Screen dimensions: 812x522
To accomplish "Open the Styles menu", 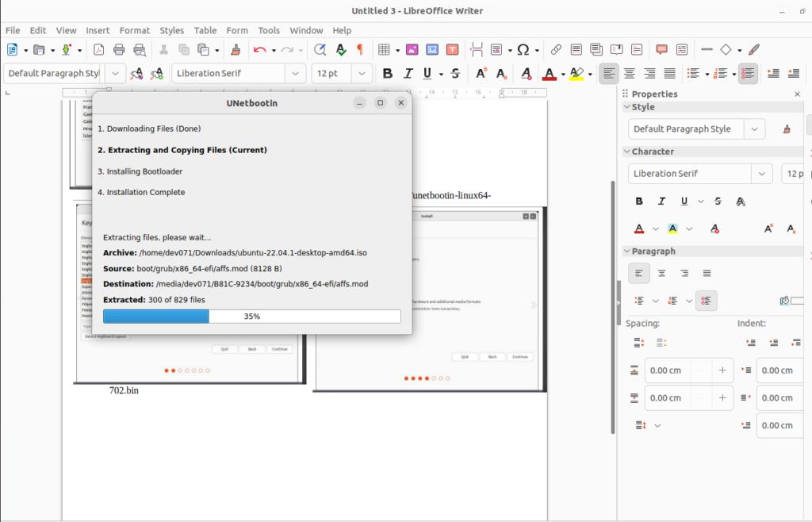I will (172, 31).
